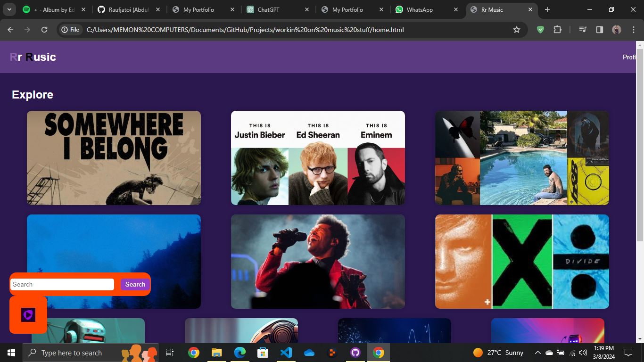Switch to the WhatsApp tab

[427, 9]
